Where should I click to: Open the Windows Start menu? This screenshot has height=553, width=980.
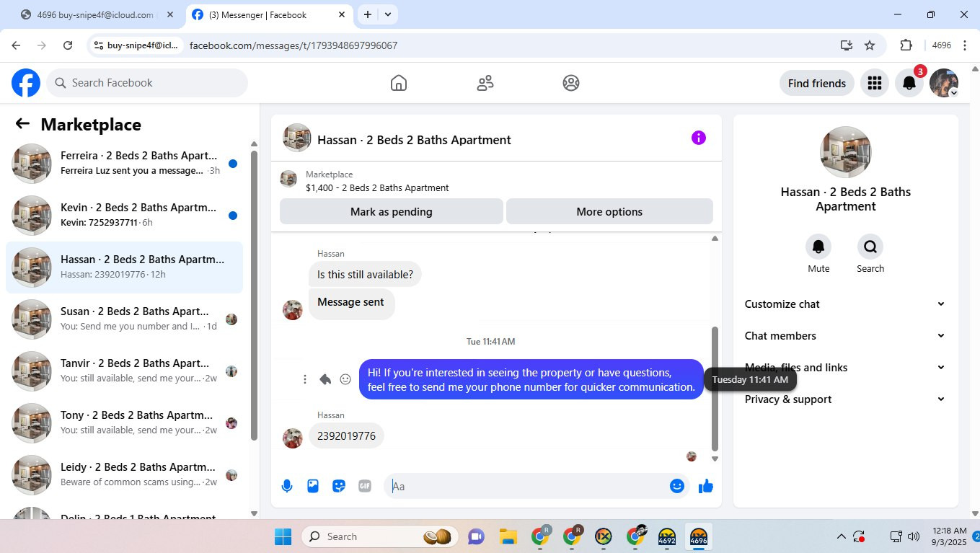click(x=283, y=537)
